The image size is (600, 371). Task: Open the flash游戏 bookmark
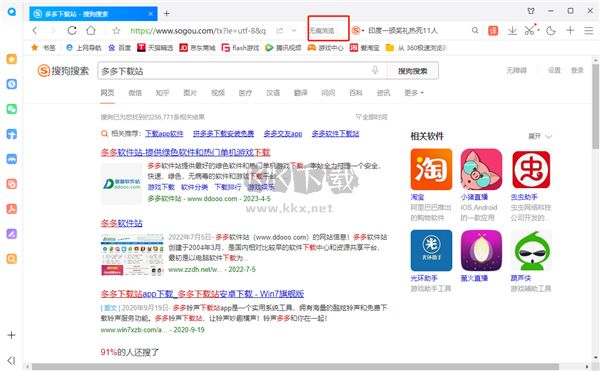pos(241,47)
